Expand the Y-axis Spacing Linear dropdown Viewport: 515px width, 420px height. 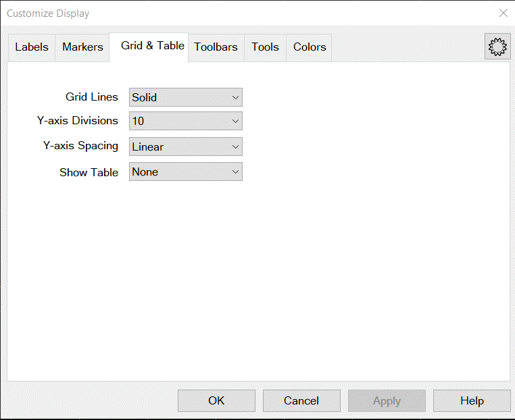185,147
